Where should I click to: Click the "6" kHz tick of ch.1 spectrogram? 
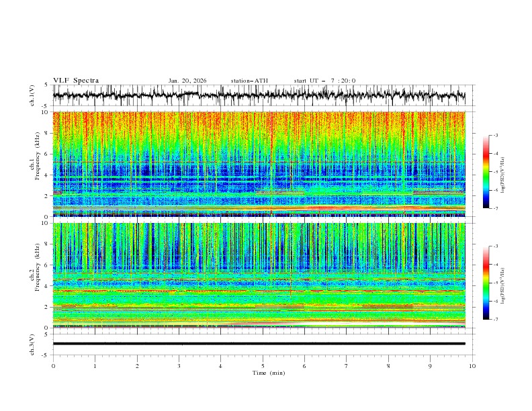click(x=47, y=154)
